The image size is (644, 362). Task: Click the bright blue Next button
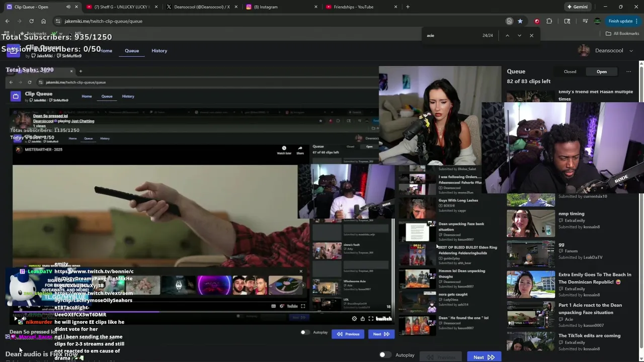pyautogui.click(x=484, y=357)
